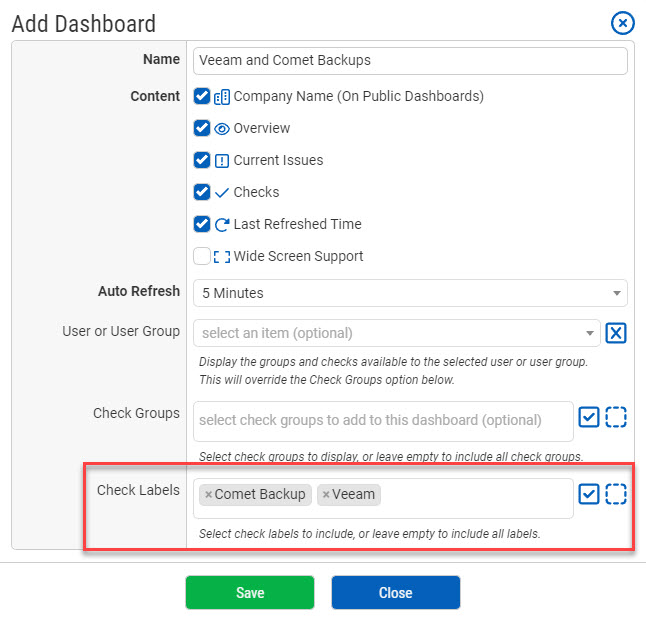Remove the Veeam label tag
This screenshot has width=646, height=621.
pos(326,495)
